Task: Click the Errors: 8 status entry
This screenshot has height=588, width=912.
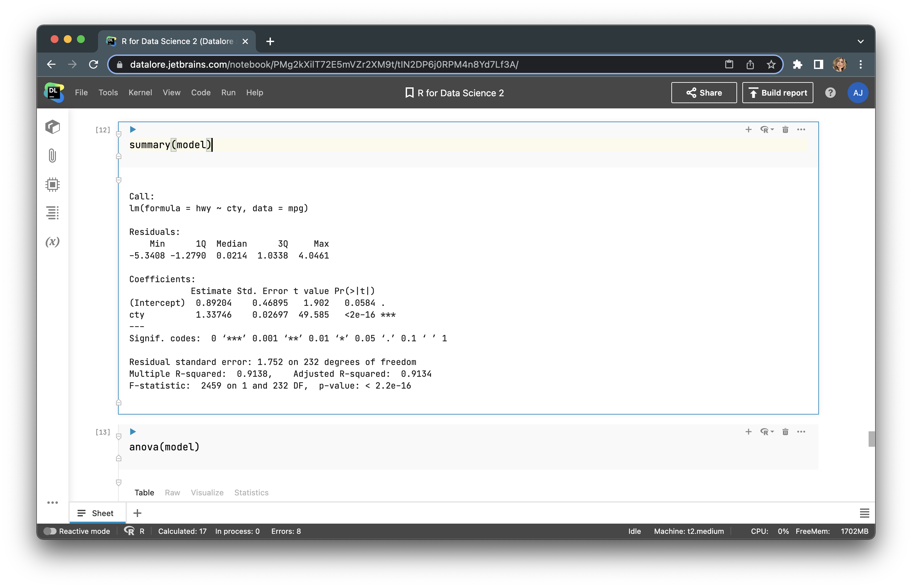Action: coord(286,531)
